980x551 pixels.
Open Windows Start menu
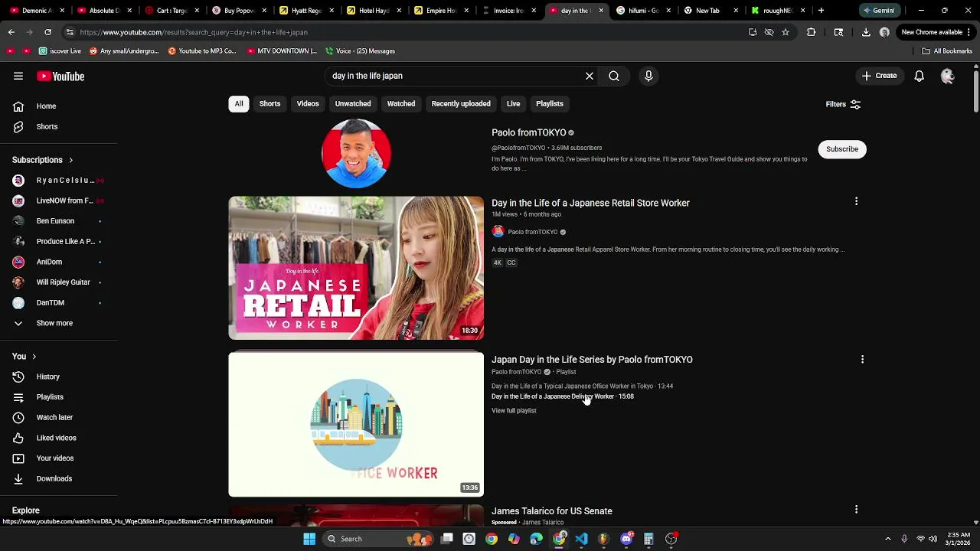pos(309,539)
